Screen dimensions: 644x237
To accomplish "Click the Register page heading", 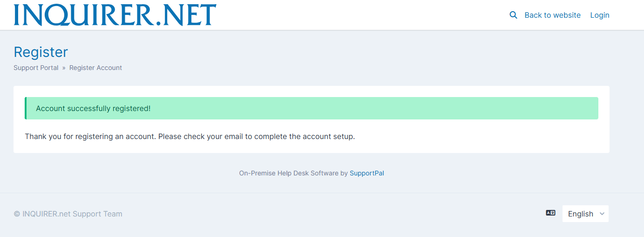I will click(x=41, y=52).
